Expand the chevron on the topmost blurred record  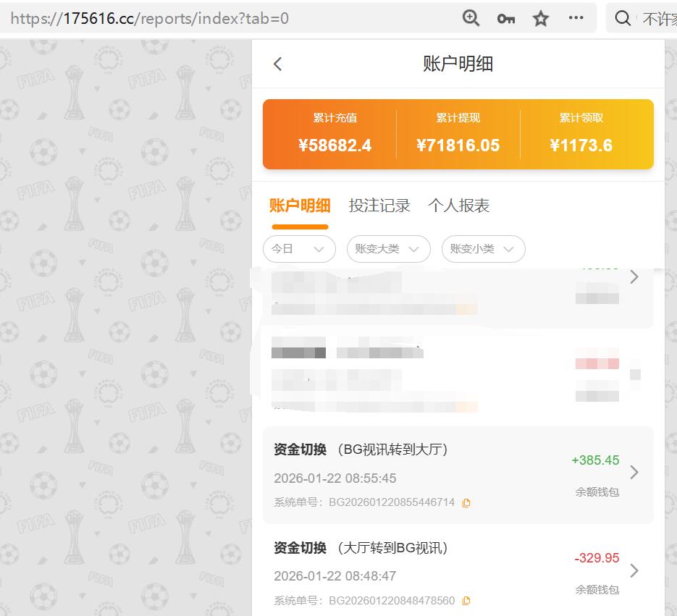tap(634, 277)
